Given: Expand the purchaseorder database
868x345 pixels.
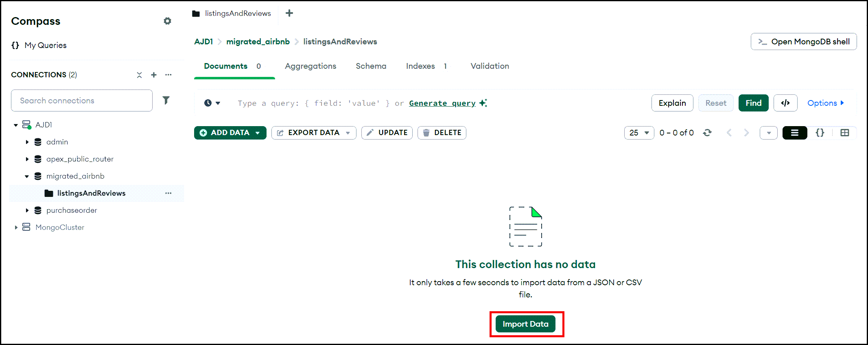Looking at the screenshot, I should coord(27,210).
